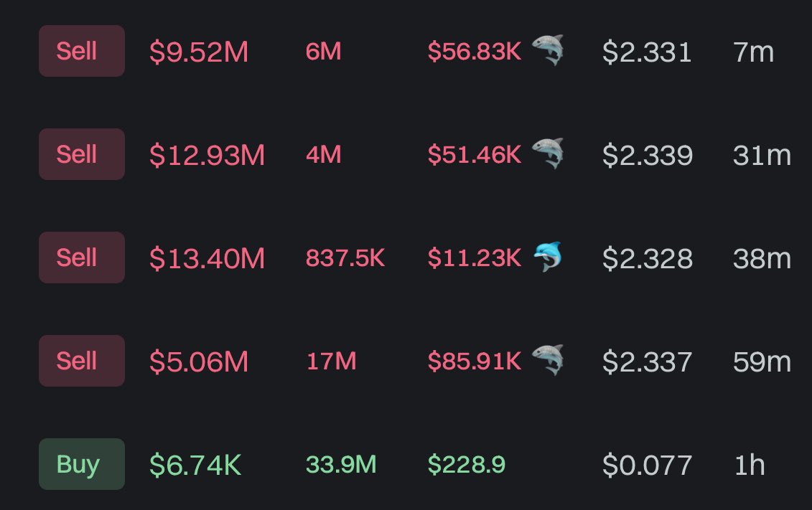
Task: Click the green Buy badge
Action: [82, 464]
